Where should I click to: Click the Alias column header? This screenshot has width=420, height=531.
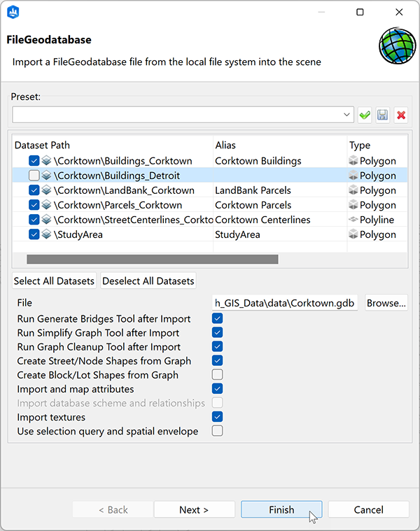coord(280,145)
